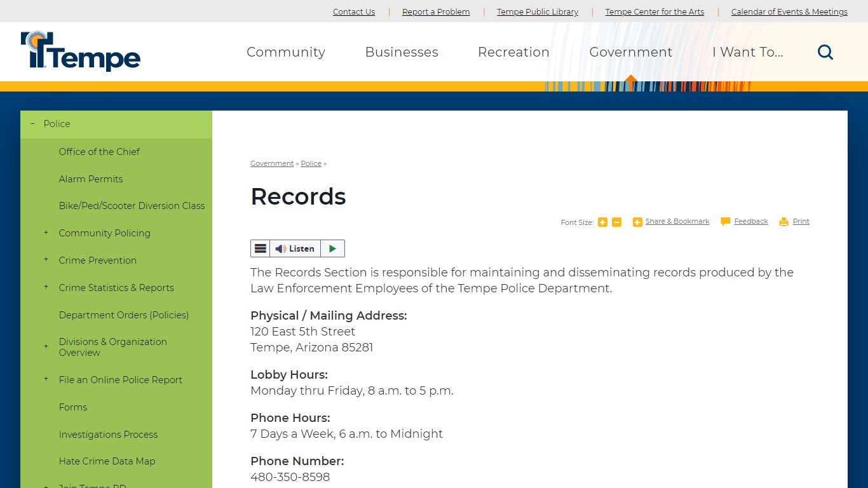This screenshot has width=868, height=488.
Task: Click the text Tempe, Arizona 85281
Action: click(312, 347)
